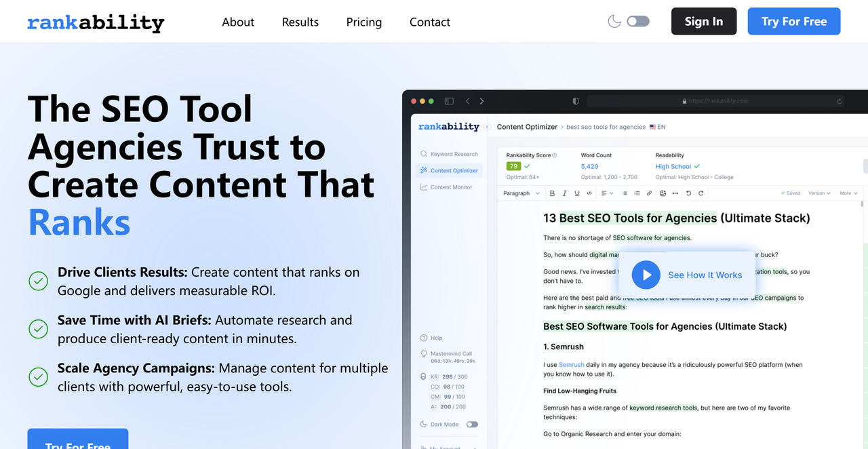
Task: Toggle the Dark Mode switch in the demo sidebar
Action: pos(472,425)
